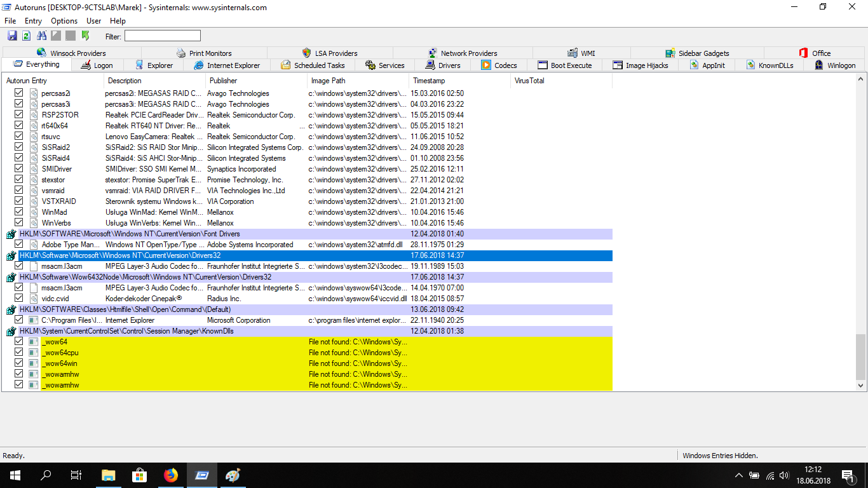Click the Refresh toolbar icon
Image resolution: width=868 pixels, height=488 pixels.
pos(27,36)
